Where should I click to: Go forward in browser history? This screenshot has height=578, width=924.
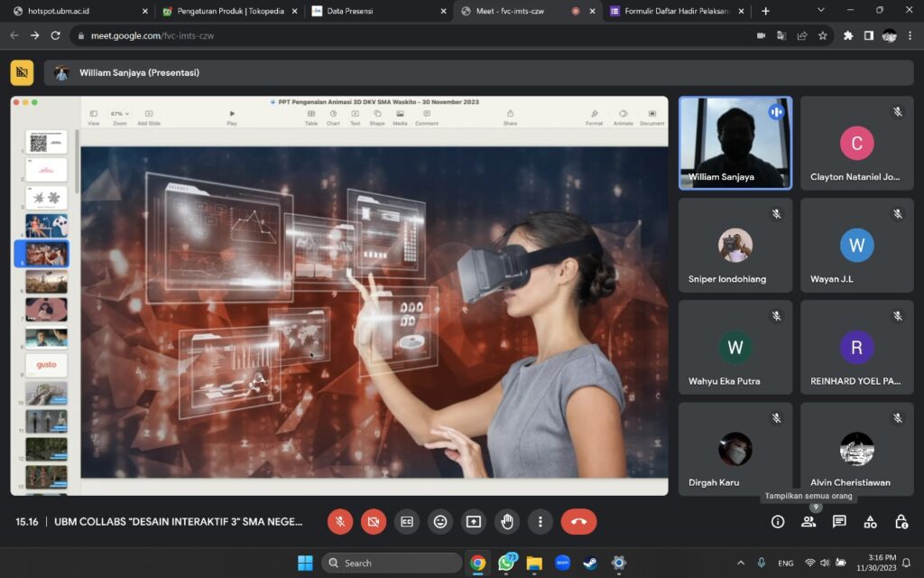[35, 35]
